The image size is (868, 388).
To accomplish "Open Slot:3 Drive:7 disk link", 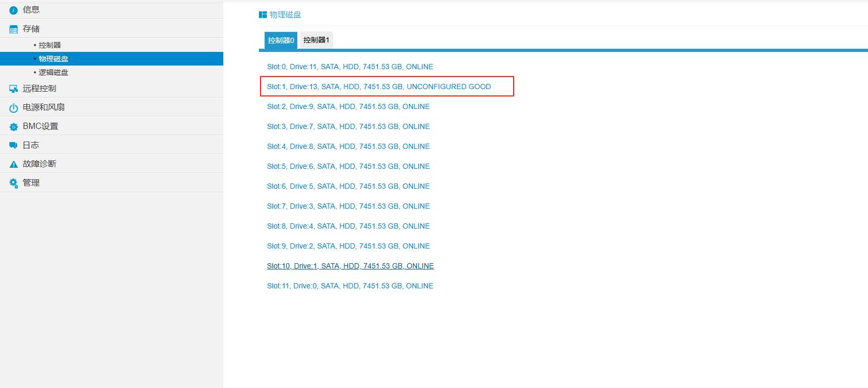I will point(349,126).
